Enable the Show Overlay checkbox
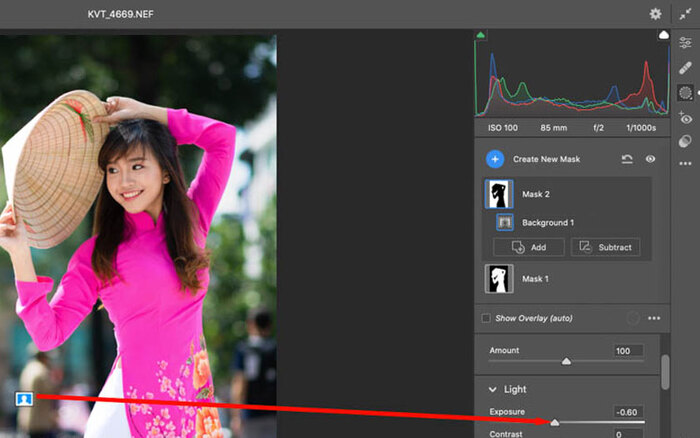The image size is (700, 438). click(486, 318)
